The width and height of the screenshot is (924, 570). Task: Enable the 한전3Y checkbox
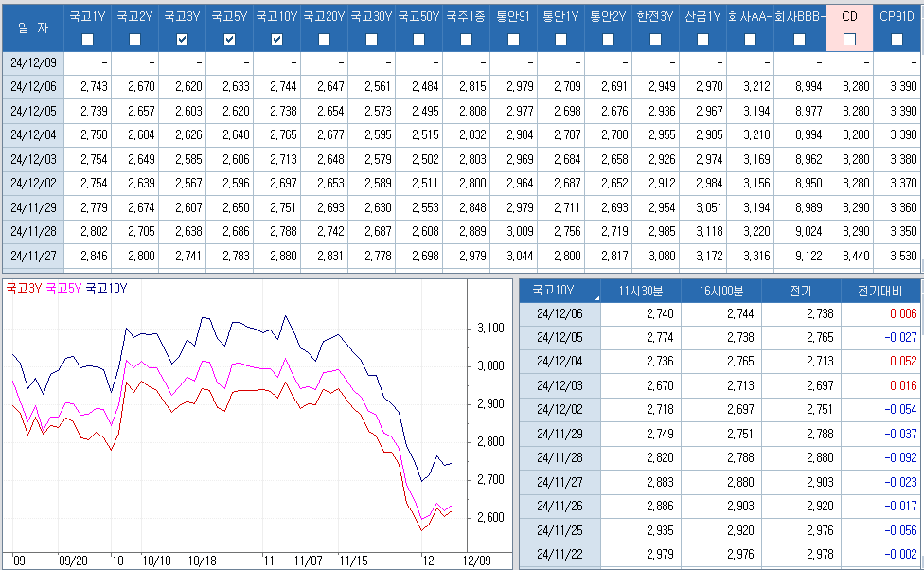click(x=655, y=39)
